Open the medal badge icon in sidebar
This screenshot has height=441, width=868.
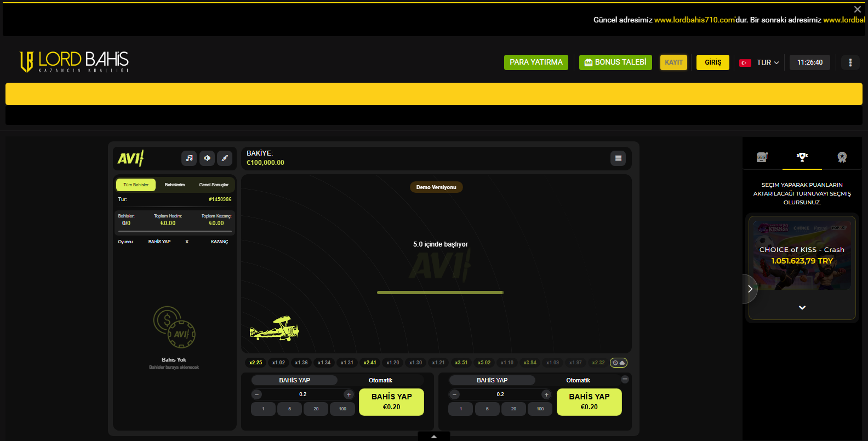pos(842,157)
